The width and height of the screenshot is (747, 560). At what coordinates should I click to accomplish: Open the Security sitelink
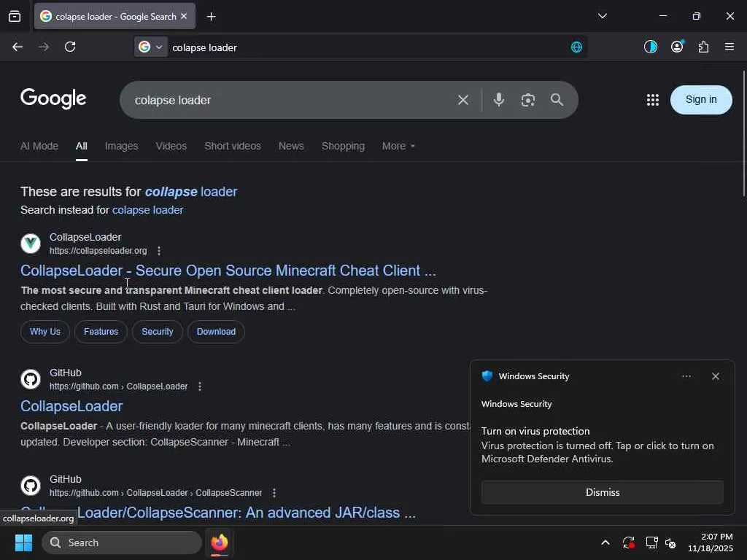point(158,332)
